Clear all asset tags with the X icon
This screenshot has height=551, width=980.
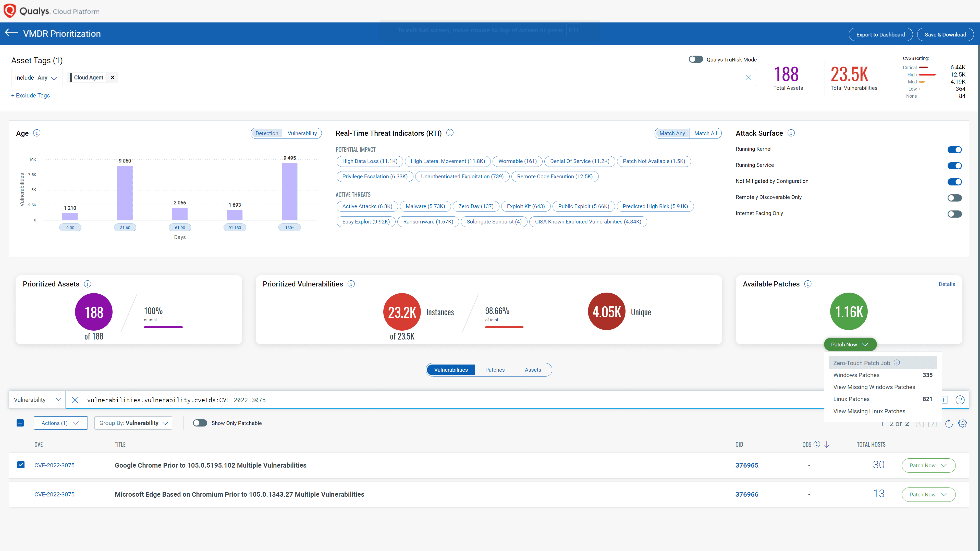click(748, 77)
